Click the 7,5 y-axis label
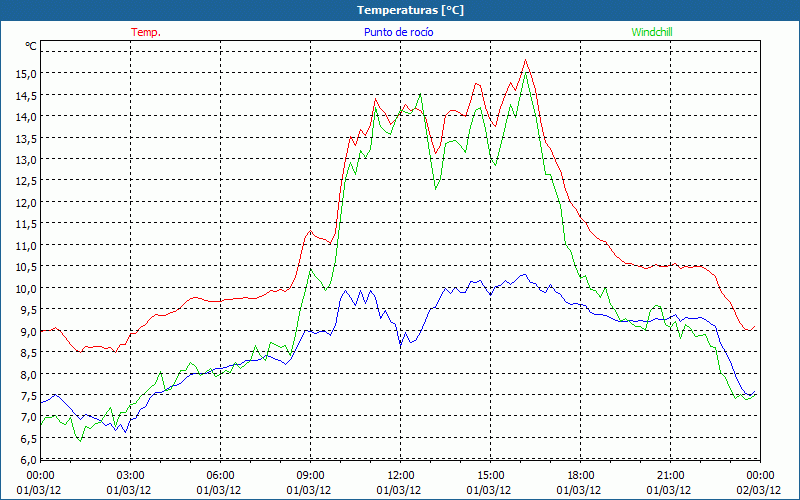Screen dimensions: 800x500 pyautogui.click(x=30, y=395)
